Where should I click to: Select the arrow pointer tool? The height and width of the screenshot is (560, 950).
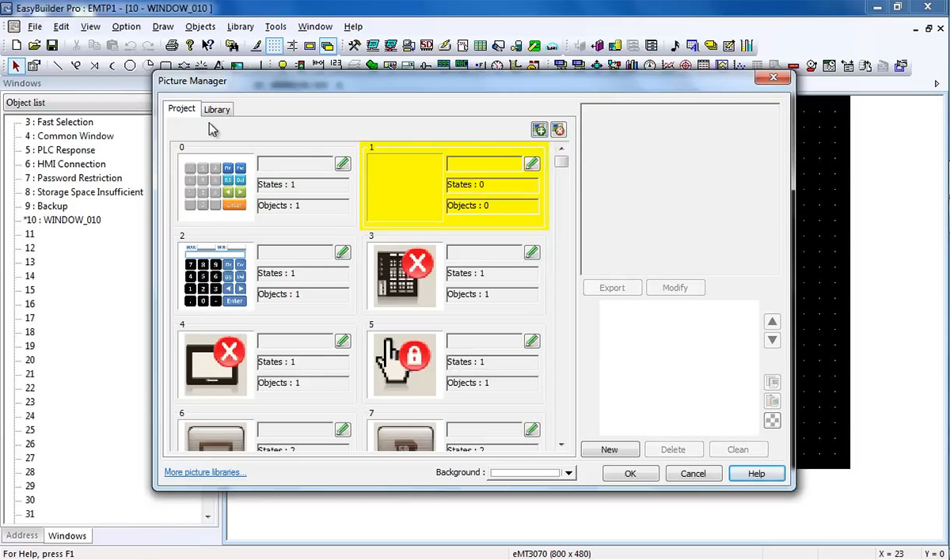tap(16, 66)
